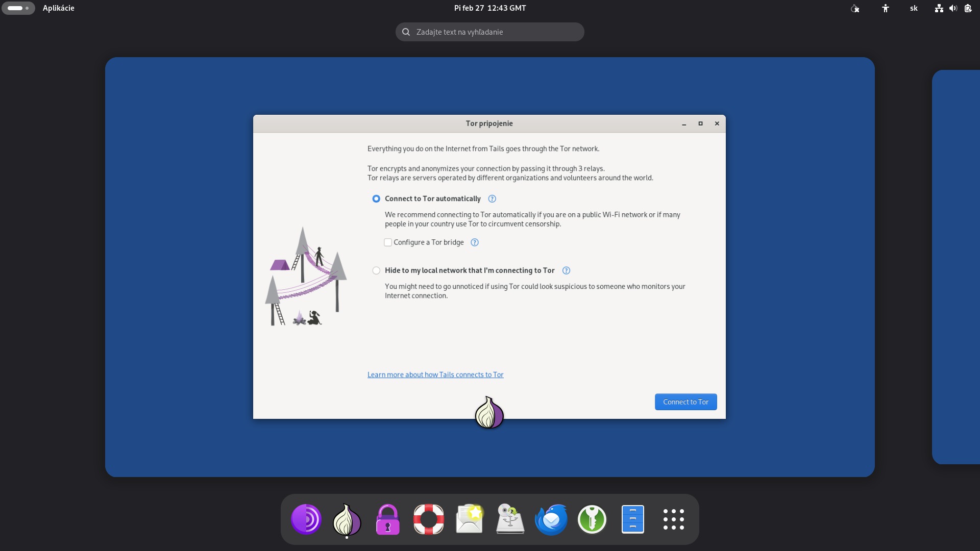Open KeePassXC password manager icon
The width and height of the screenshot is (980, 551).
[x=592, y=519]
